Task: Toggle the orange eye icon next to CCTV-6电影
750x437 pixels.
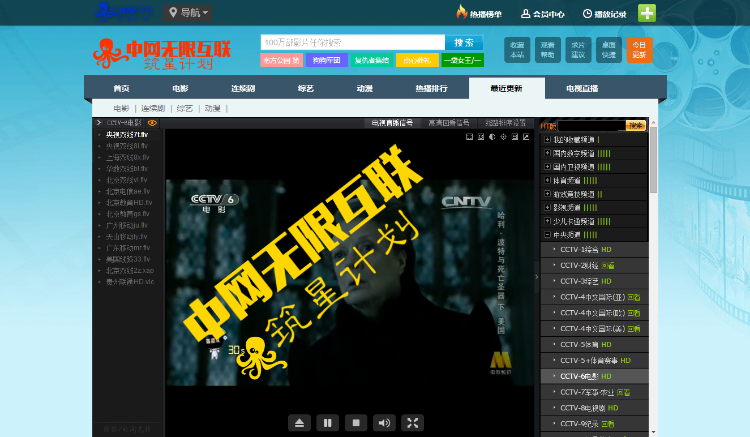Action: [152, 123]
